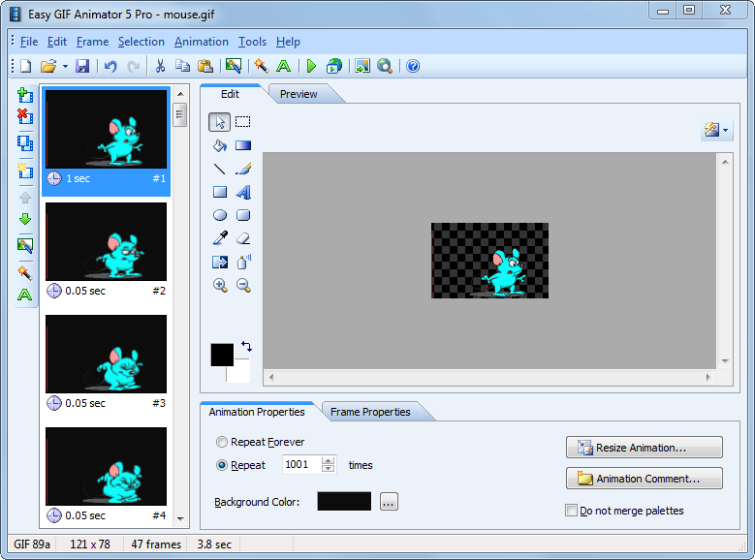Expand the Open file dropdown arrow

pos(65,66)
